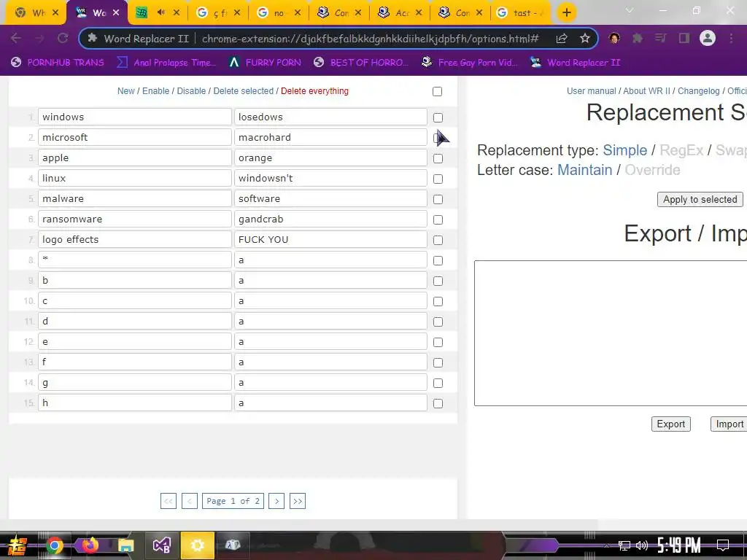The height and width of the screenshot is (560, 747).
Task: Click the Apply to selected button
Action: tap(700, 200)
